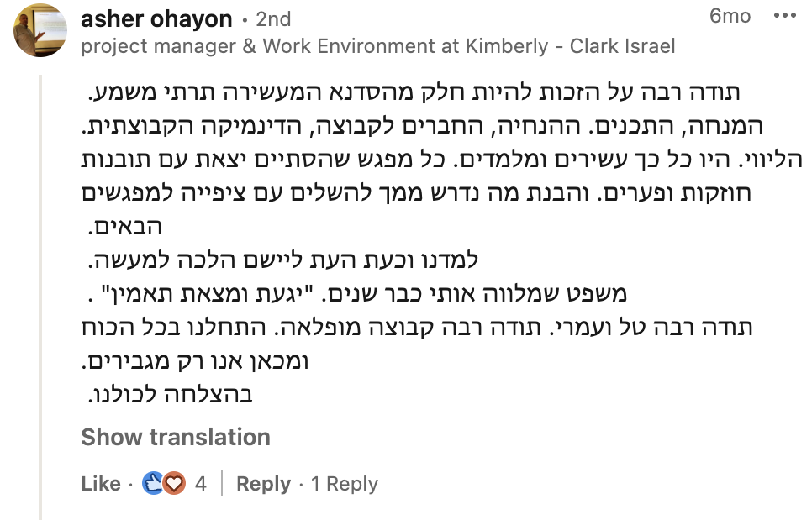Click the gray vertical thread line
The width and height of the screenshot is (812, 520).
(40, 294)
